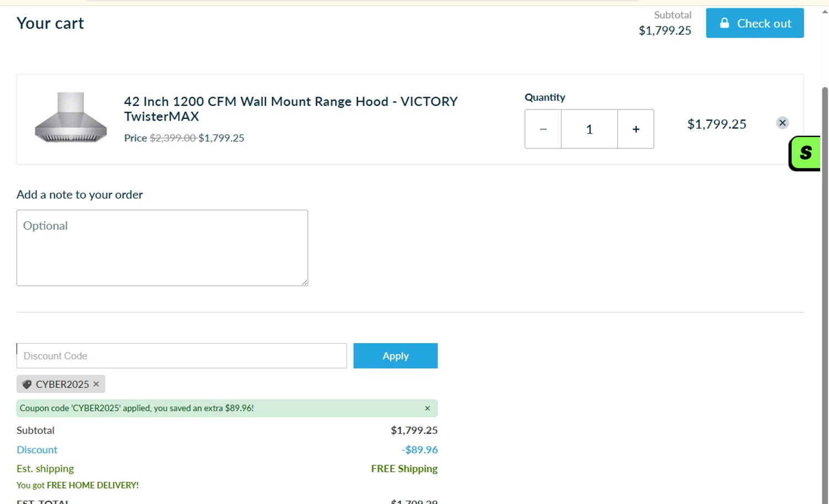Proceed with the Check out button
The width and height of the screenshot is (829, 504).
tap(754, 23)
